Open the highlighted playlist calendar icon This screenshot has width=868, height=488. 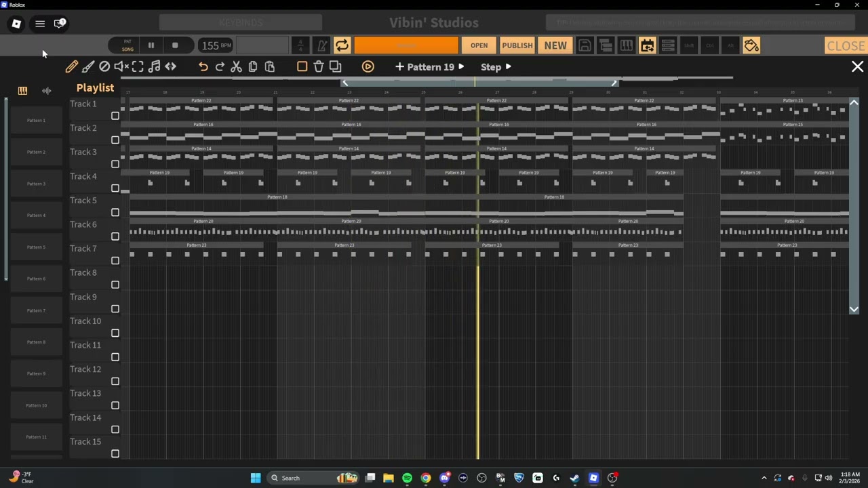pyautogui.click(x=647, y=45)
